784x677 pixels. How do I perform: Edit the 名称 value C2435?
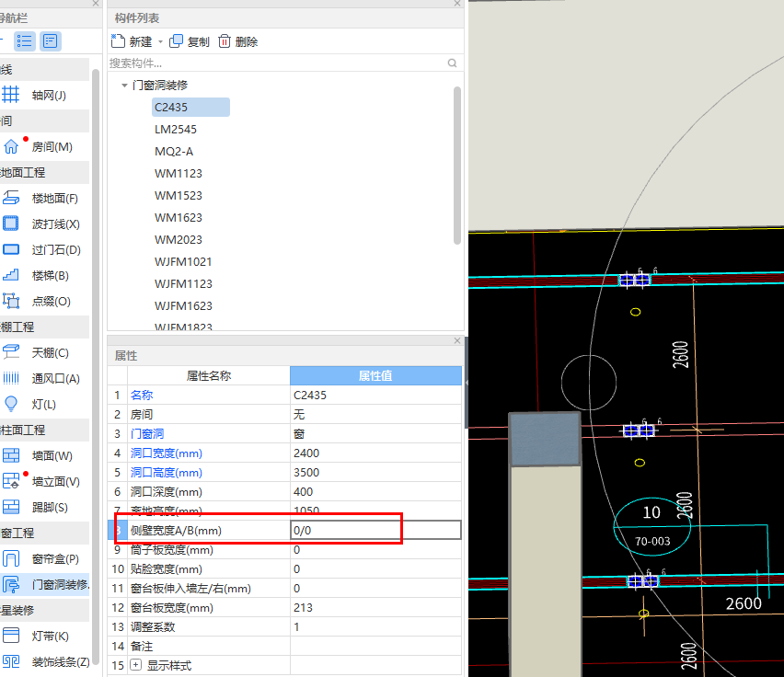(375, 395)
